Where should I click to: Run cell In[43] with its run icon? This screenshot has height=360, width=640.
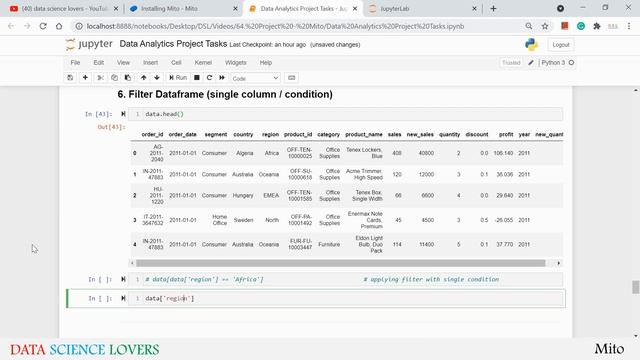click(x=123, y=114)
